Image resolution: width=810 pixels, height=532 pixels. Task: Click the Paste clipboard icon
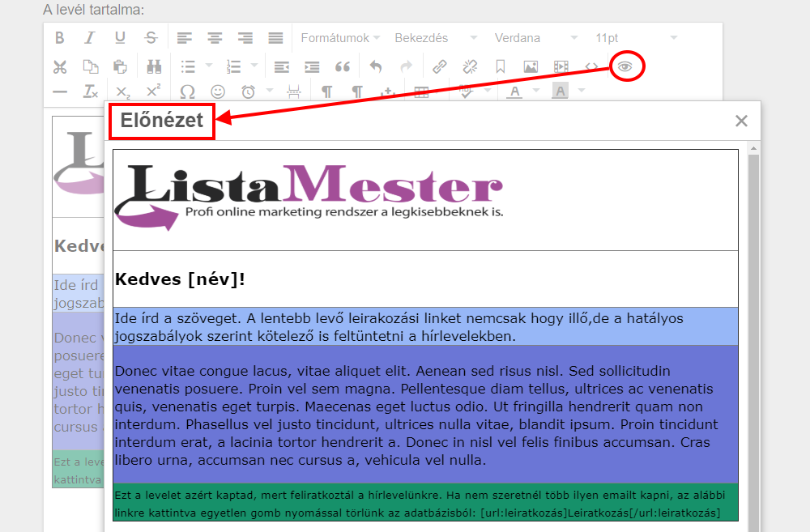coord(121,66)
